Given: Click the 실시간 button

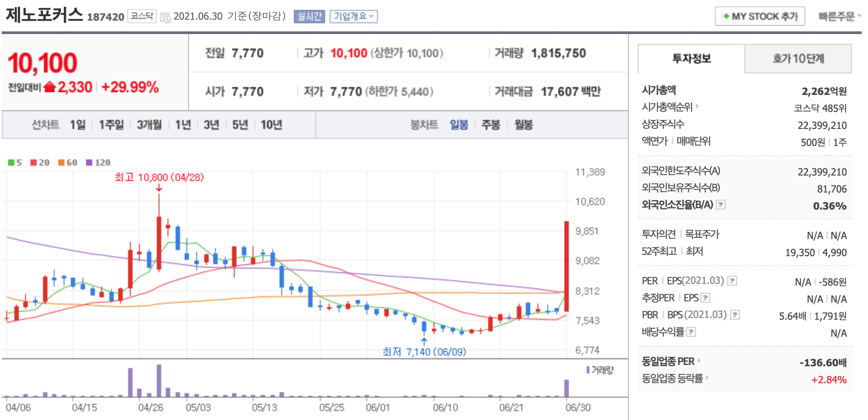Looking at the screenshot, I should click(309, 17).
